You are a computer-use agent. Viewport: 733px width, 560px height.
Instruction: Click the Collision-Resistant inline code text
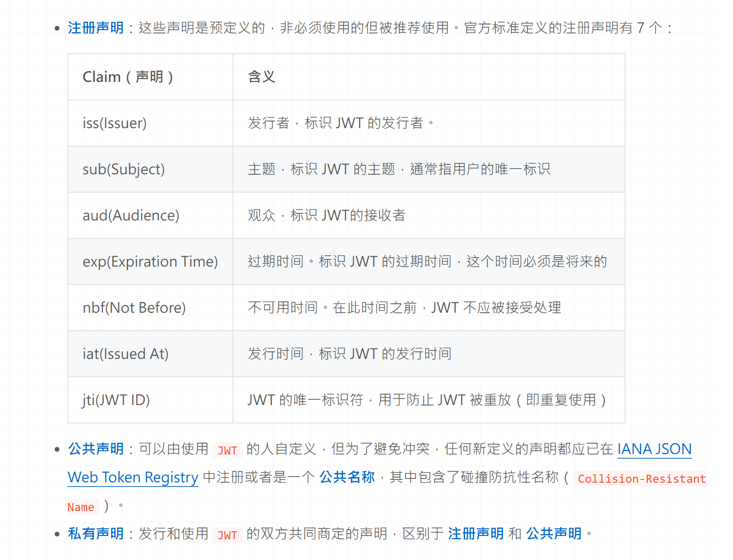pyautogui.click(x=642, y=479)
